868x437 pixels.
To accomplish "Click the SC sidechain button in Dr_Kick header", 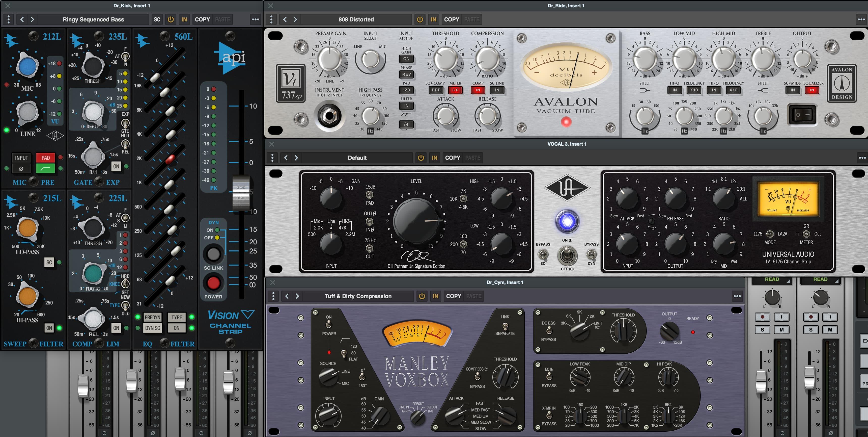I will (157, 19).
